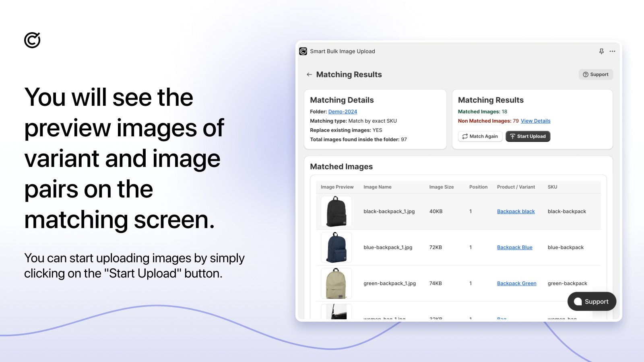644x362 pixels.
Task: Click the green backpack preview thumbnail
Action: point(336,283)
